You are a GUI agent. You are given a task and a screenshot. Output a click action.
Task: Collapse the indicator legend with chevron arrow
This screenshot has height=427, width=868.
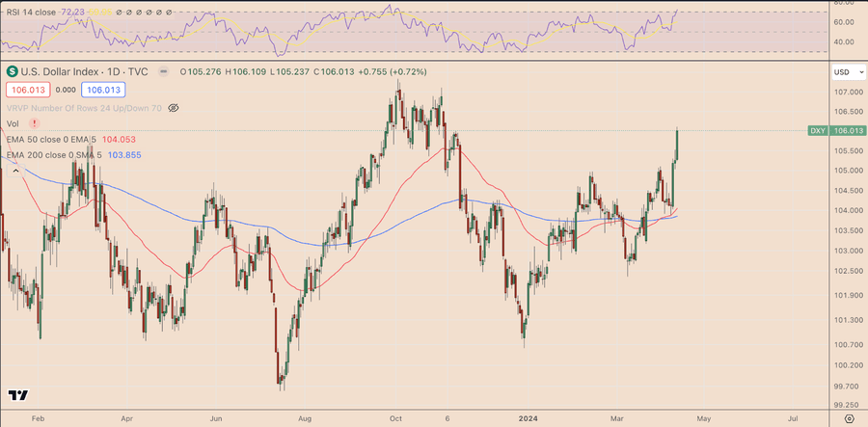tap(14, 170)
